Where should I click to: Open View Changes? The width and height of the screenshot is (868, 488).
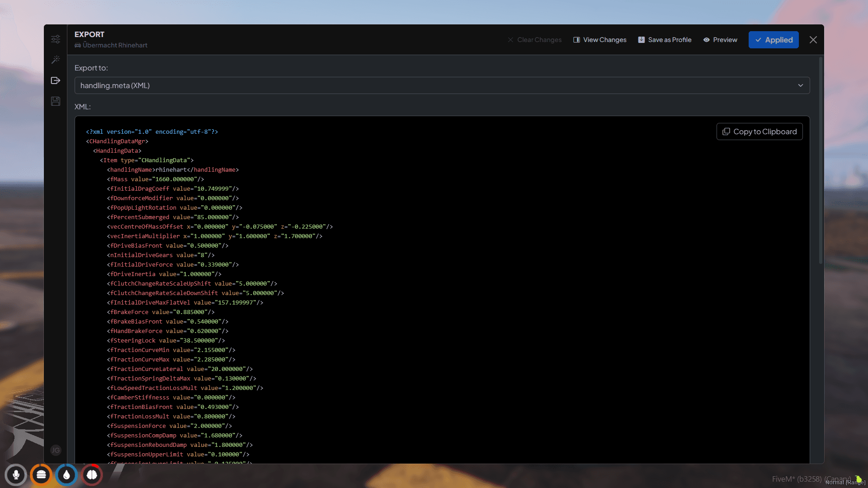click(x=599, y=40)
